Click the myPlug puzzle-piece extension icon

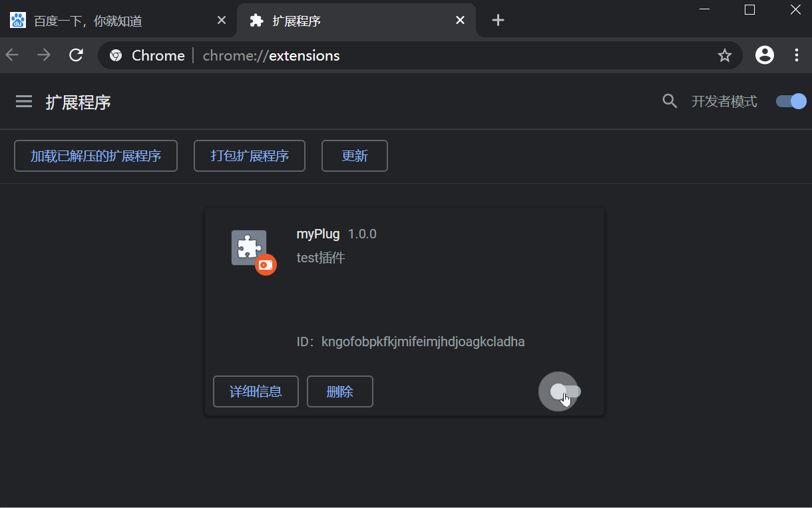click(249, 246)
